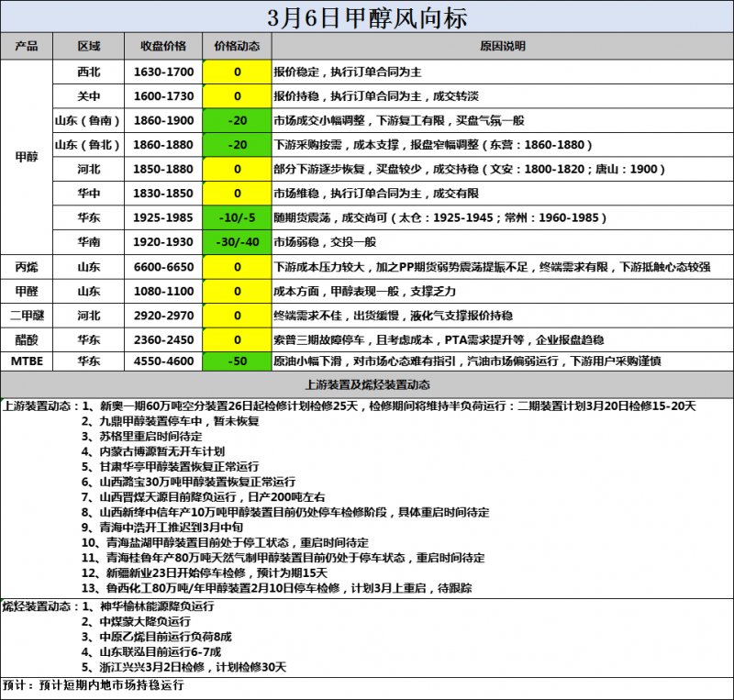Click the 二甲醚 product cell
This screenshot has height=700, width=734.
point(27,316)
